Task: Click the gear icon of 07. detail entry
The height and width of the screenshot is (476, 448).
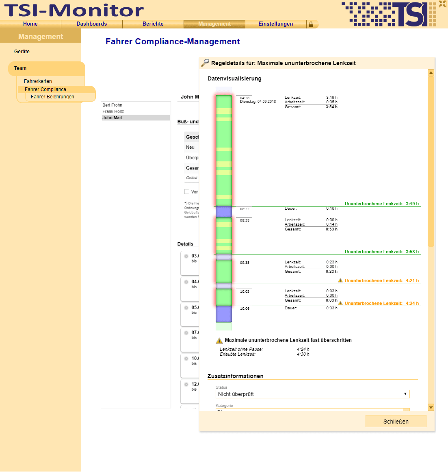Action: (186, 333)
